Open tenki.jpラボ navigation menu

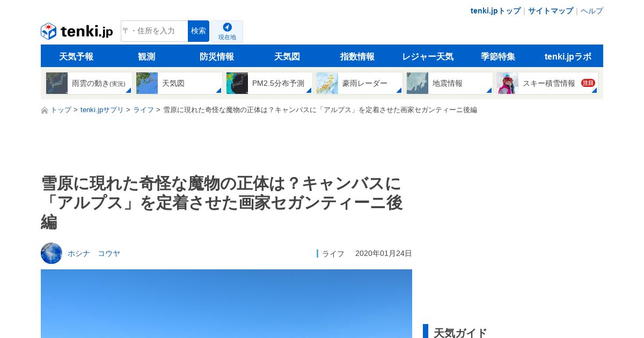tap(568, 56)
